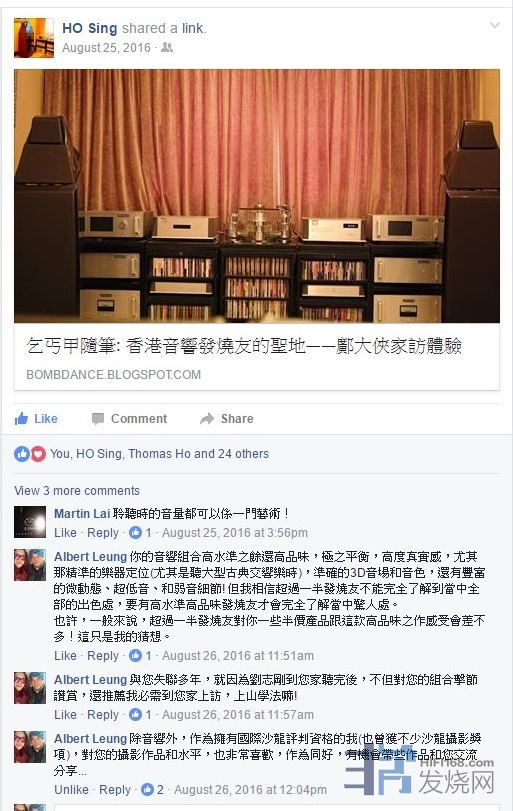Click the heart reaction icon
Viewport: 513px width, 811px height.
(x=38, y=454)
